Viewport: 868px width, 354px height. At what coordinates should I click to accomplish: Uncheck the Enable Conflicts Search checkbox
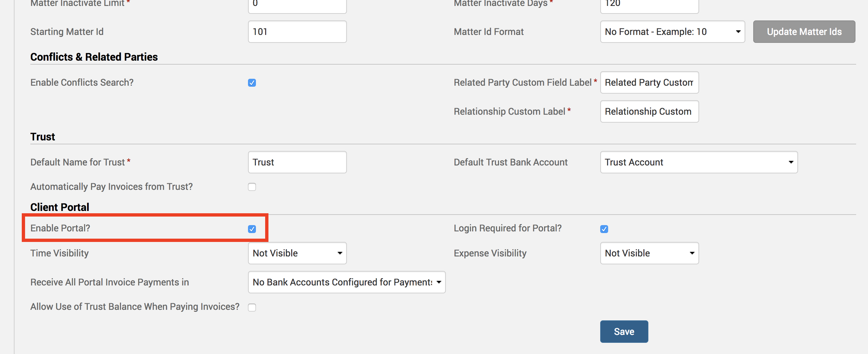252,83
